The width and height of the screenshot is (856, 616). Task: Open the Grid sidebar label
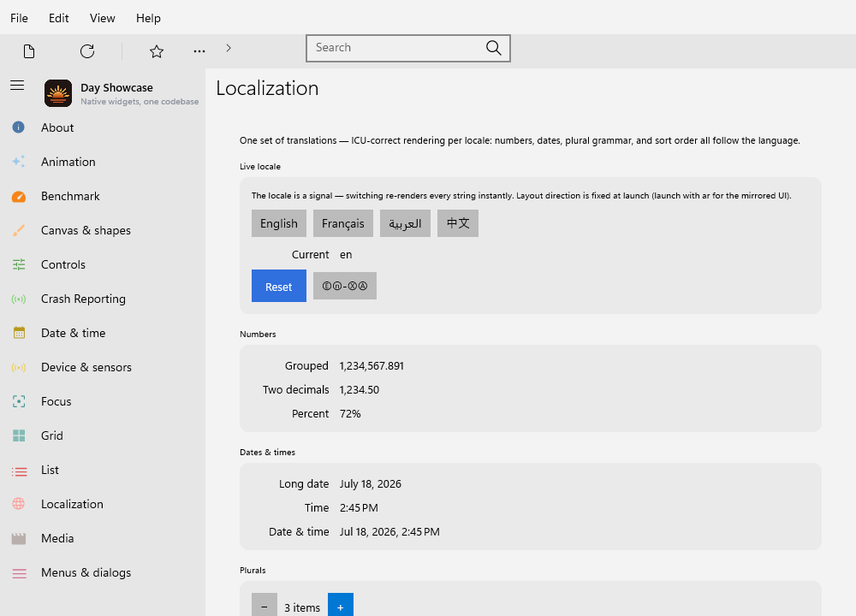pos(52,435)
